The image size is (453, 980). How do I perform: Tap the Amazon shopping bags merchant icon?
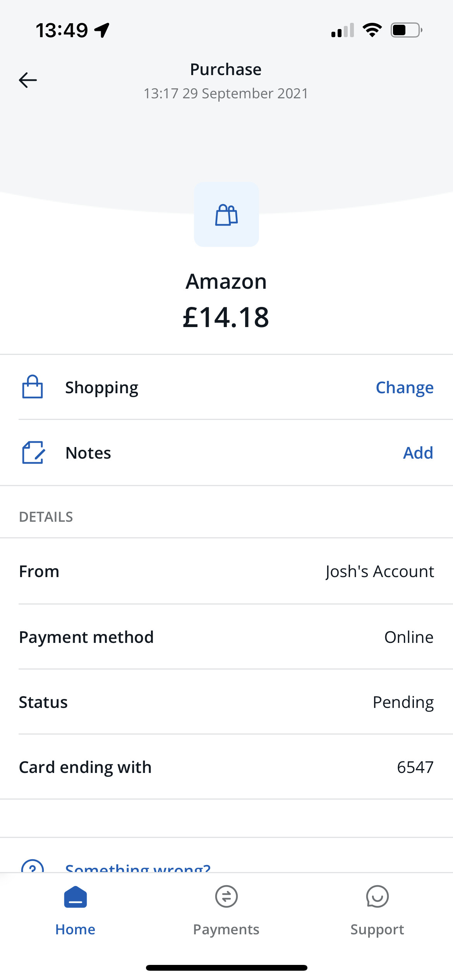point(226,215)
